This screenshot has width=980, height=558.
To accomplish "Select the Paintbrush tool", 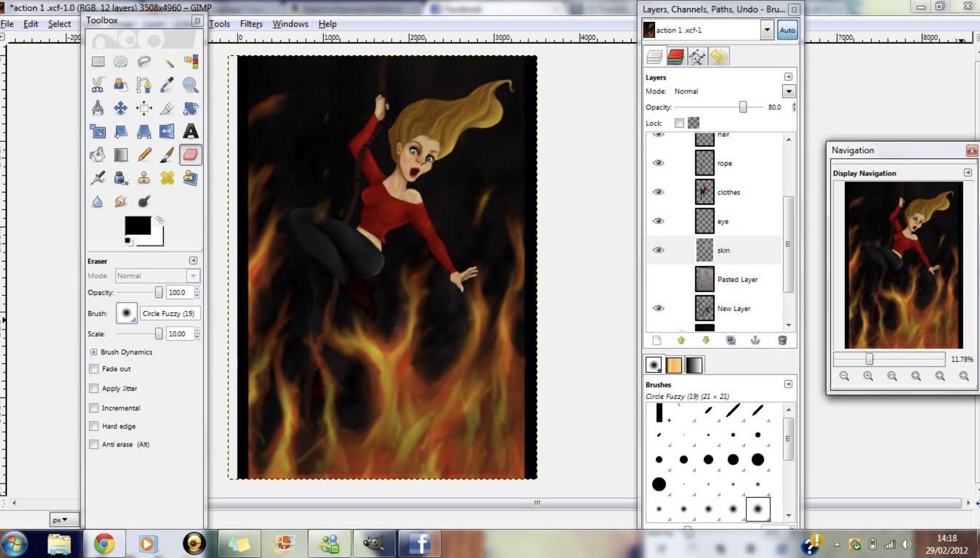I will (x=167, y=155).
